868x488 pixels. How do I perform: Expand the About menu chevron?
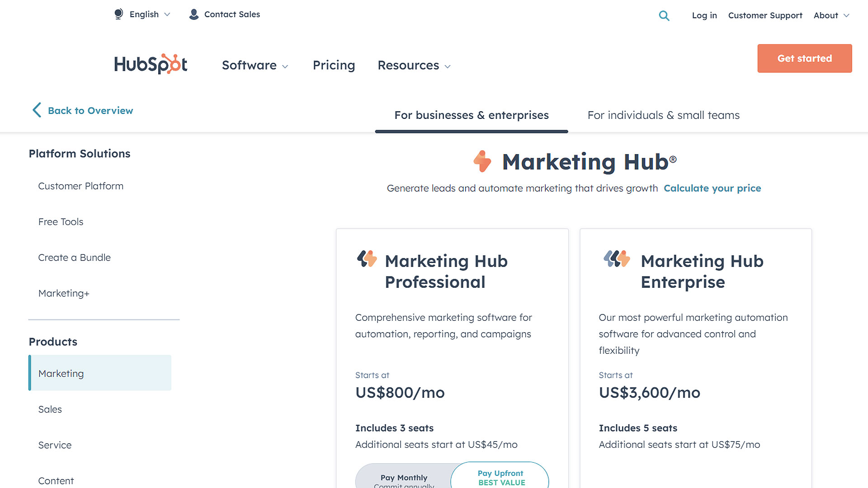[x=846, y=15]
